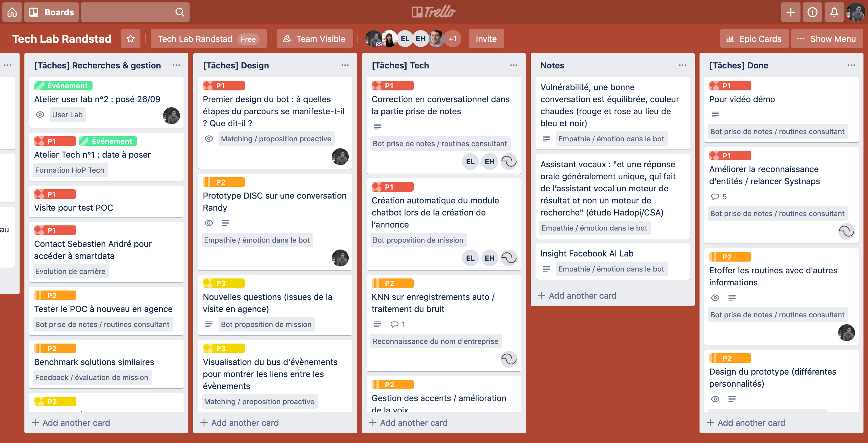The image size is (868, 443).
Task: Toggle watch eye on Premier design du bot card
Action: [209, 139]
